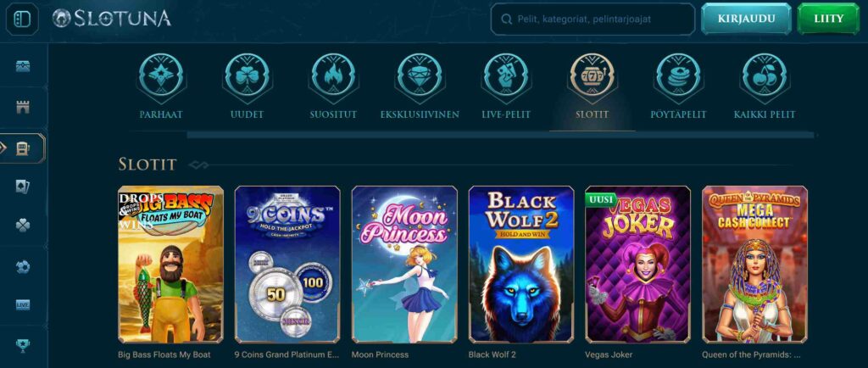
Task: Select the Pöytäpelit chips category icon
Action: click(x=678, y=77)
